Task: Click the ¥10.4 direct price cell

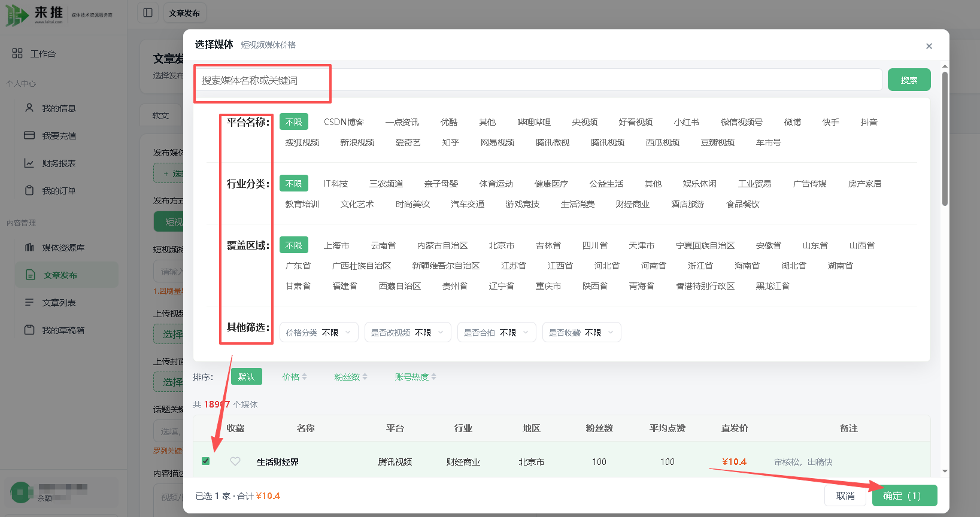Action: click(x=734, y=462)
